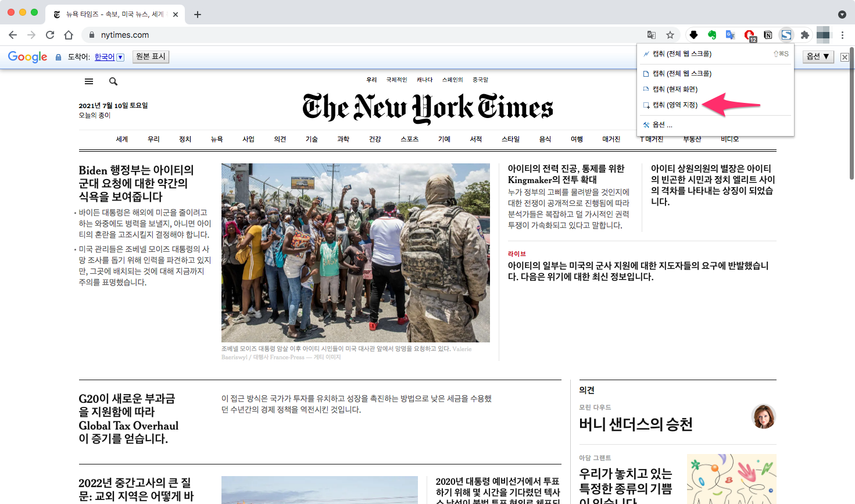This screenshot has height=504, width=855.
Task: Select 캡춰 (전체 웹 스크롤) with shortcut ⇧⌘S
Action: pos(716,53)
